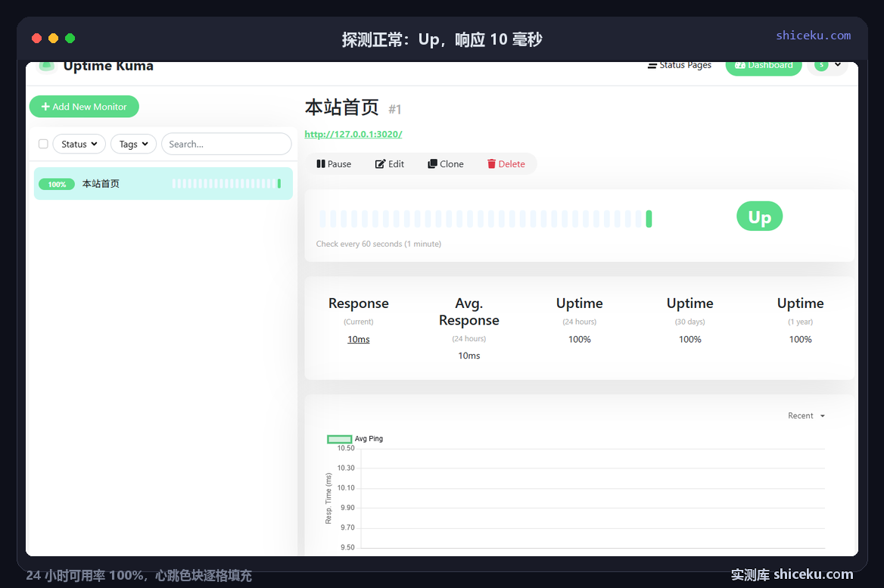
Task: Tick the select-all monitors checkbox
Action: [43, 144]
